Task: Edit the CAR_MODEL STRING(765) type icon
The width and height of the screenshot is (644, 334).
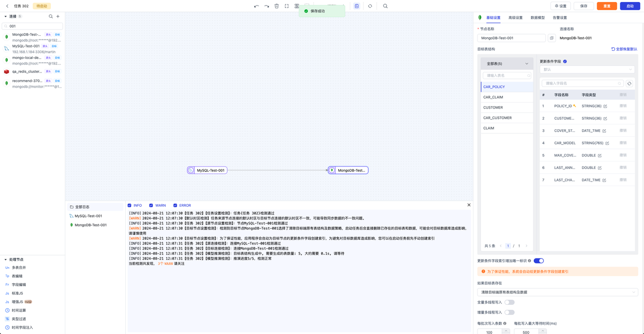Action: click(607, 143)
